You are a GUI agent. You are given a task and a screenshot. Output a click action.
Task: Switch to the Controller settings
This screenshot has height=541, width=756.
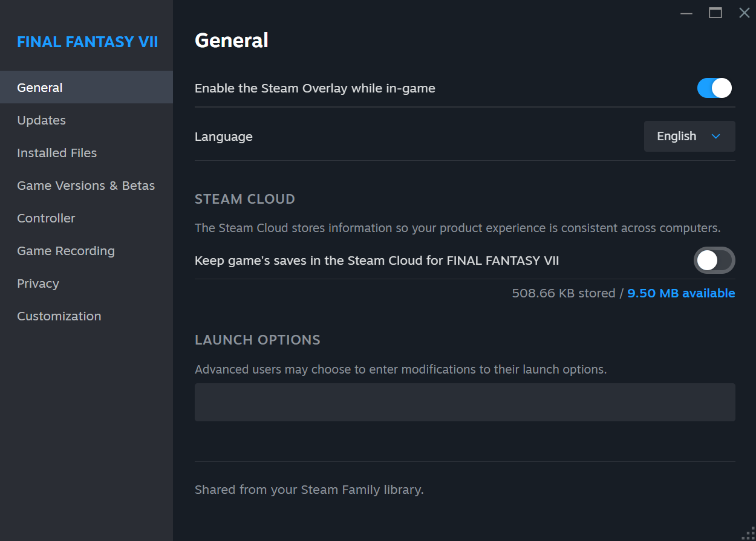86,218
